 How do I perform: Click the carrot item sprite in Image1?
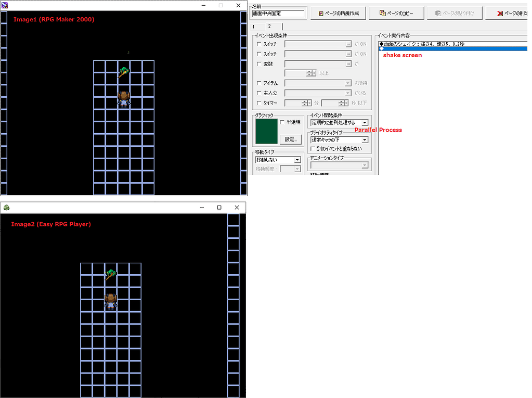[x=123, y=72]
